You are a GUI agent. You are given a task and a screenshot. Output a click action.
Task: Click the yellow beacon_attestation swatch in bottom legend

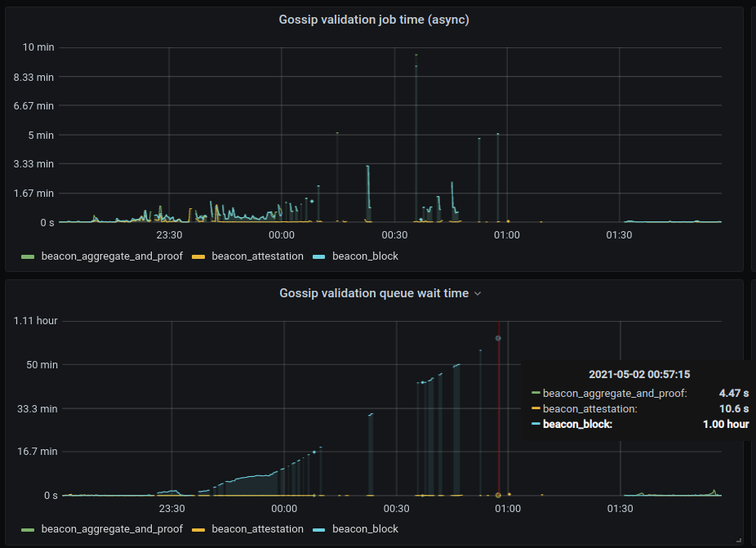198,528
